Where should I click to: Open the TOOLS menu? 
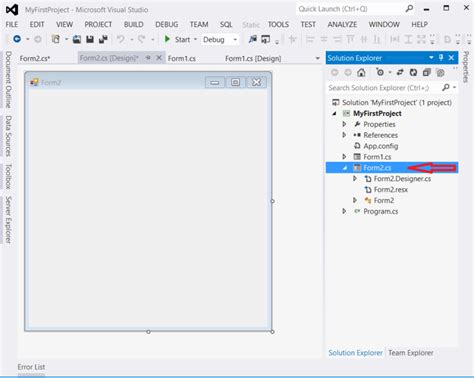coord(278,24)
